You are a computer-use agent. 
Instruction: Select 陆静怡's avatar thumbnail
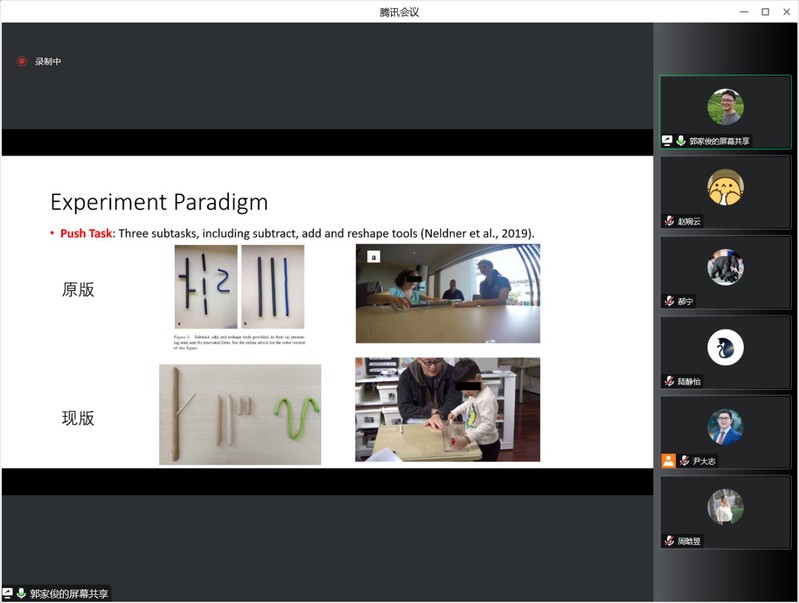(725, 347)
